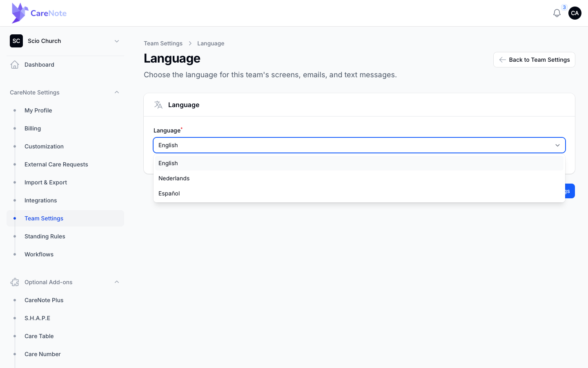The width and height of the screenshot is (588, 368).
Task: Open S.H.A.P.E add-on
Action: pos(65,318)
